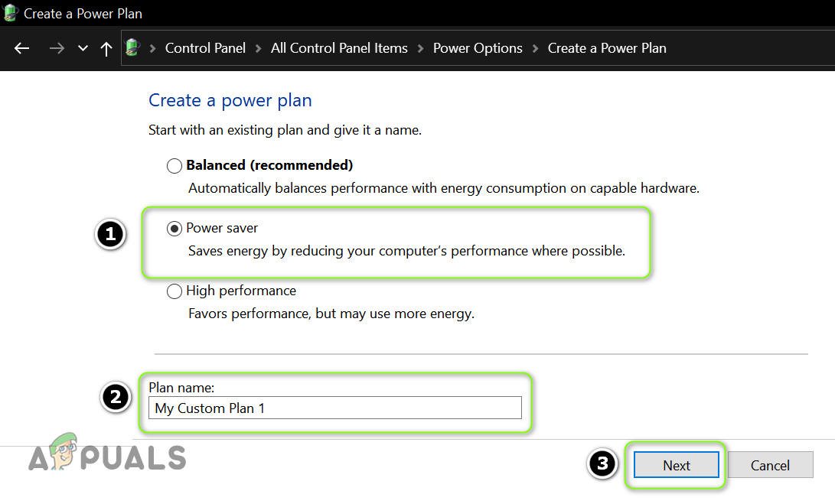Screen dimensions: 835x504
Task: Choose the High performance radio button
Action: (x=175, y=291)
